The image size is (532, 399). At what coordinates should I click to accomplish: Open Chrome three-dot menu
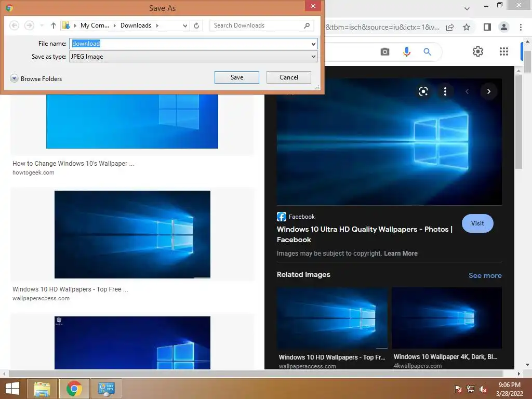coord(521,27)
